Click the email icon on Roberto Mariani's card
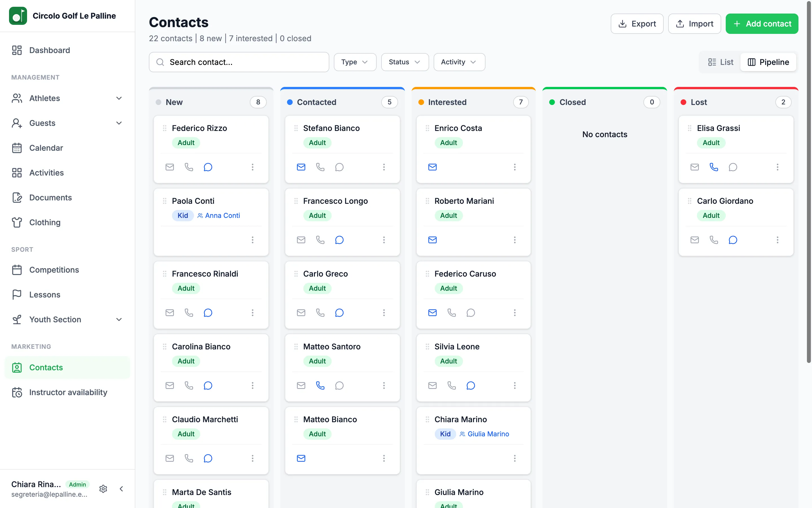 pos(433,240)
